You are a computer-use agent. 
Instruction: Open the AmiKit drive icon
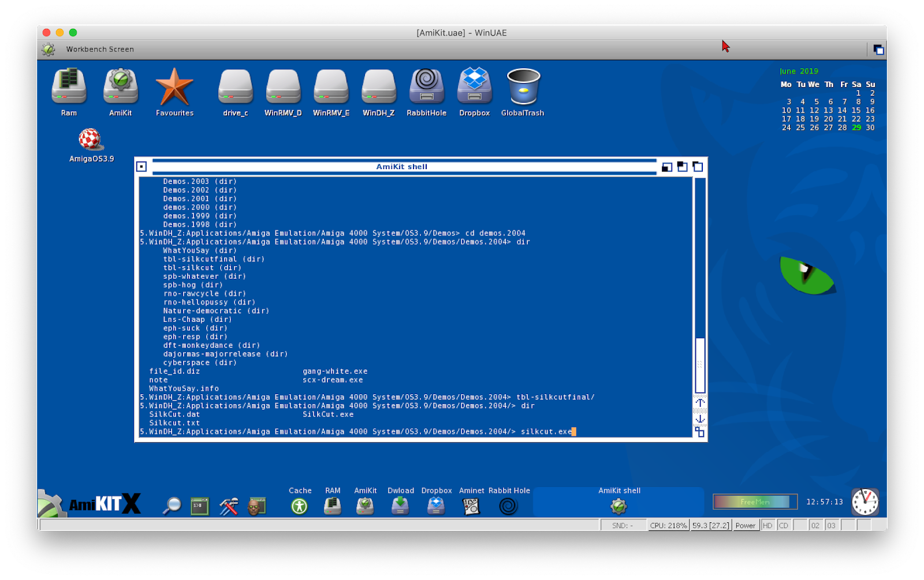point(120,87)
